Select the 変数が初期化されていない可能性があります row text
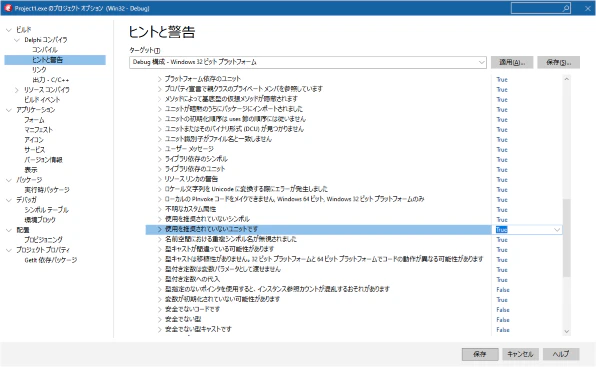The image size is (596, 367). pos(222,299)
